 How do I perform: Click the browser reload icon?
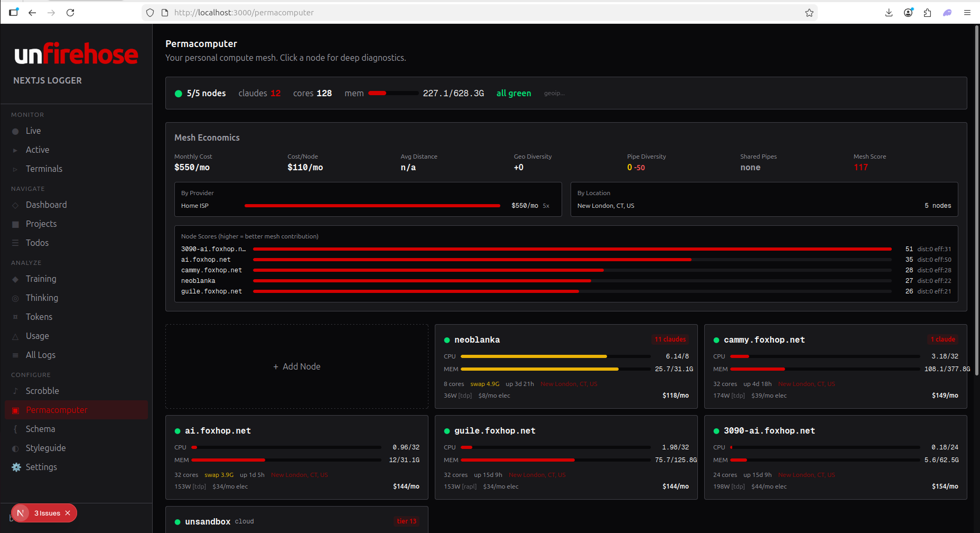[x=70, y=13]
